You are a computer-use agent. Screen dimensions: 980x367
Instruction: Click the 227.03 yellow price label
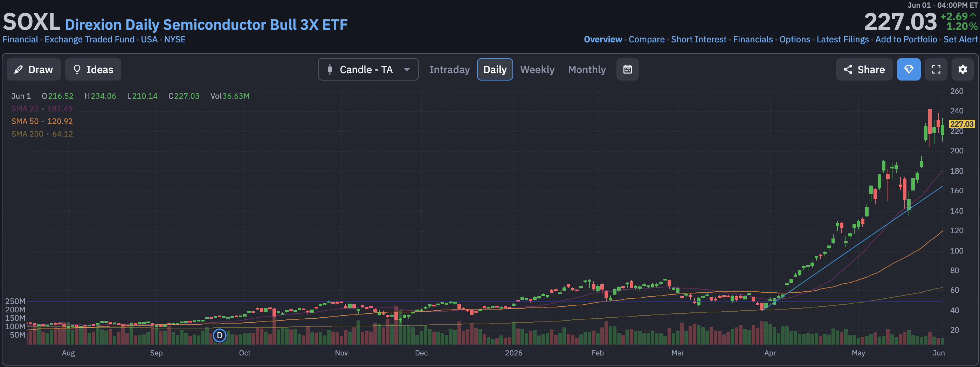click(x=961, y=124)
